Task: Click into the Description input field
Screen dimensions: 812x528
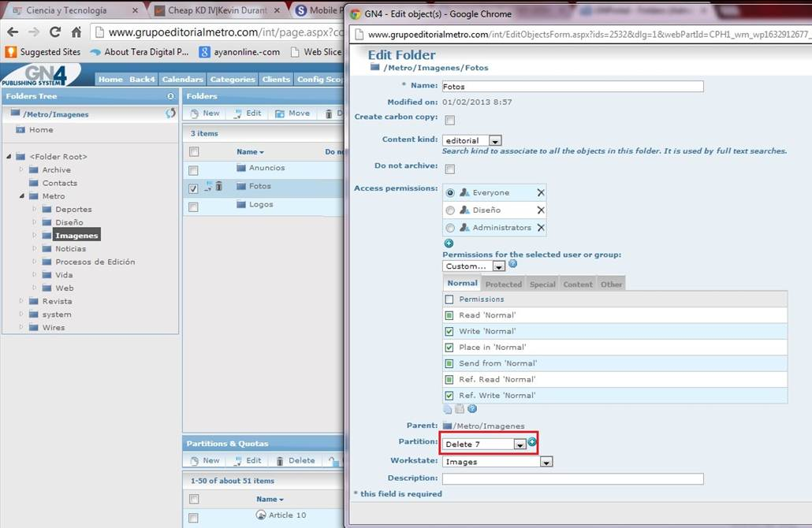Action: [573, 479]
